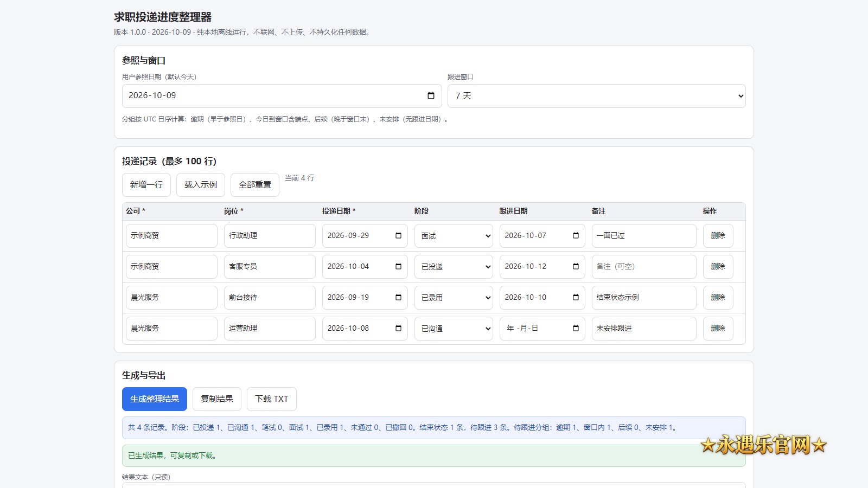Open calendar icon for 2026-10-10 follow-up date

[576, 298]
